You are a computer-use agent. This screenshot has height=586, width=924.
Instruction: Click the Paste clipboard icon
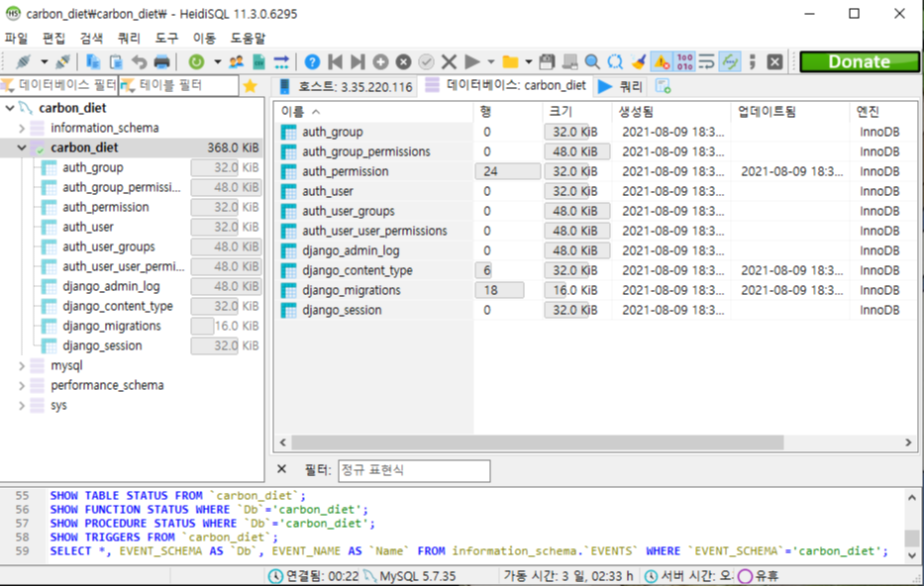[x=116, y=61]
